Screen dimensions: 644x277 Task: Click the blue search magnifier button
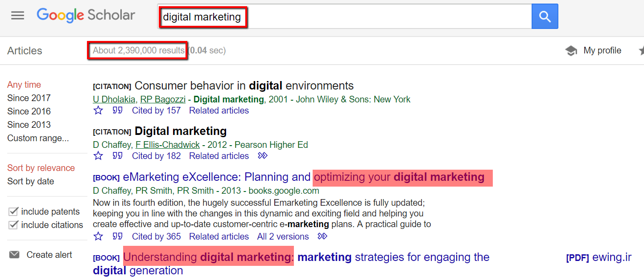point(545,16)
